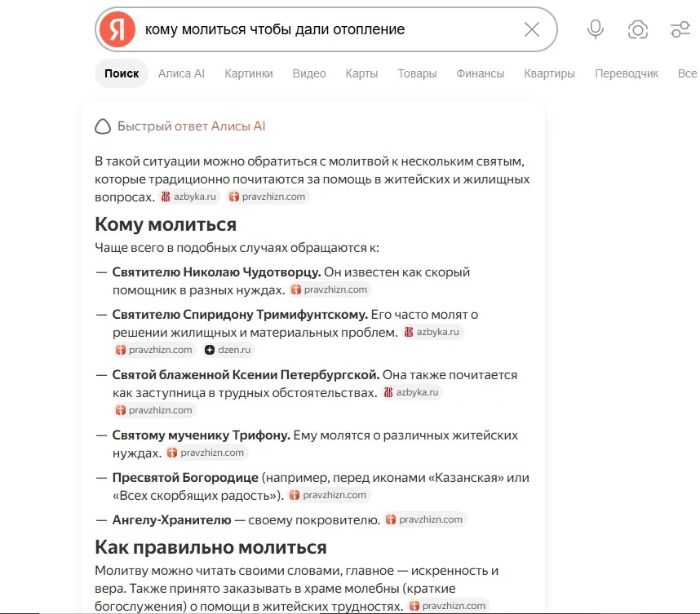Viewport: 700px width, 614px height.
Task: Open pravzhizn.com source for Спиридону Тримифунтскому
Action: [x=154, y=350]
